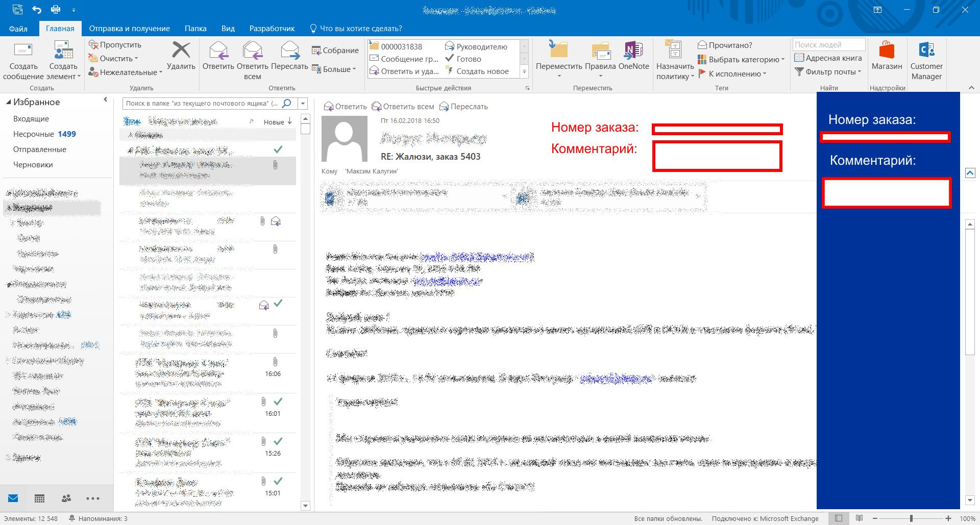Switch to Reading view layout
The width and height of the screenshot is (980, 525).
click(x=860, y=518)
